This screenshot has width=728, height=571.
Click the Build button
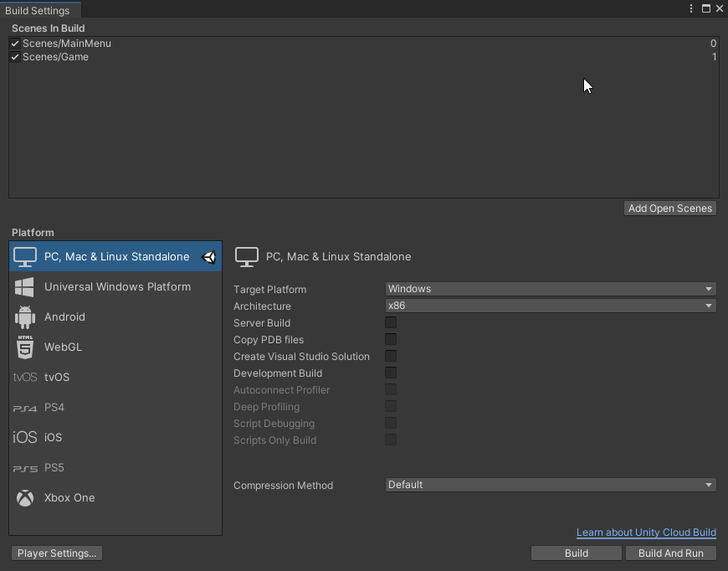pyautogui.click(x=577, y=553)
